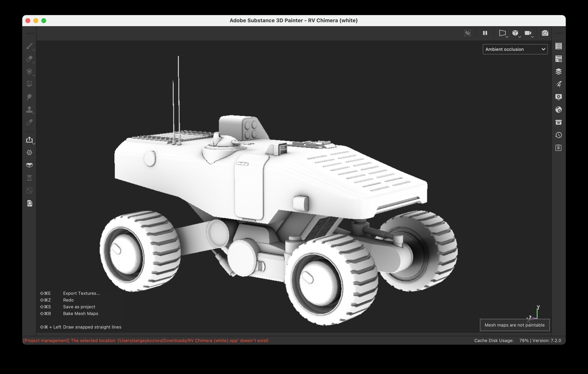
Task: Select the Paint brush tool
Action: (x=29, y=46)
